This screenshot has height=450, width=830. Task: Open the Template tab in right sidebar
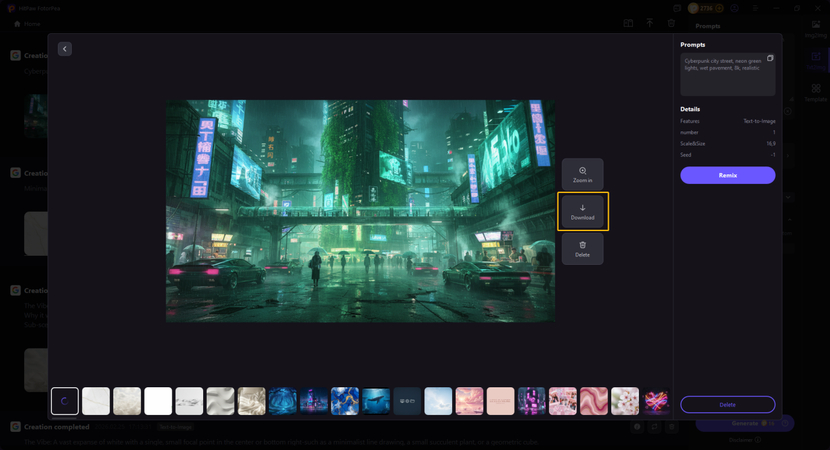[x=816, y=92]
